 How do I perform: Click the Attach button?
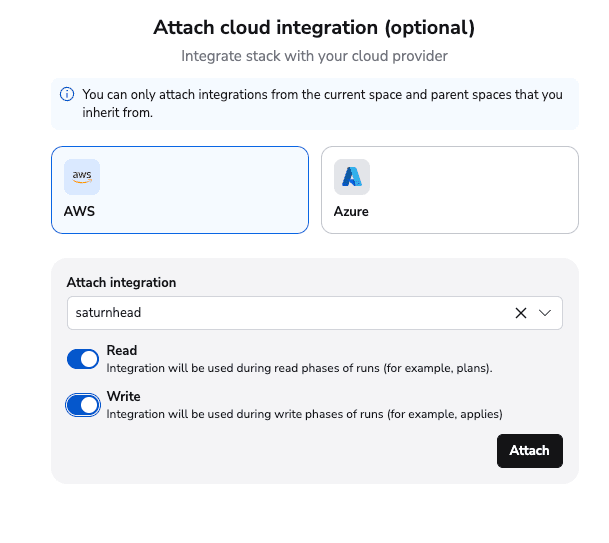(x=529, y=451)
